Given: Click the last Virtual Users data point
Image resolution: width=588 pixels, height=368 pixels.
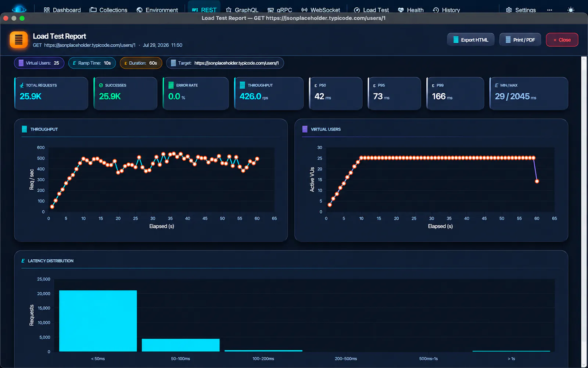Looking at the screenshot, I should point(537,181).
